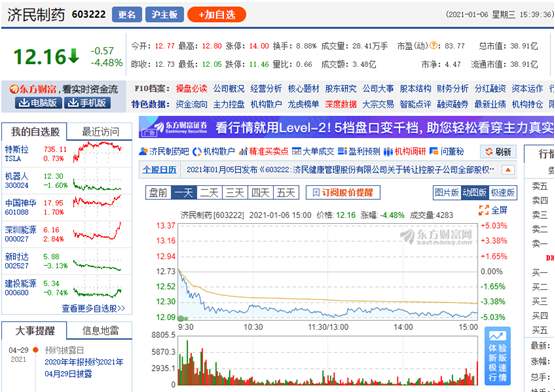The width and height of the screenshot is (555, 392).
Task: Open 盈利预测 icon link
Action: coord(359,152)
